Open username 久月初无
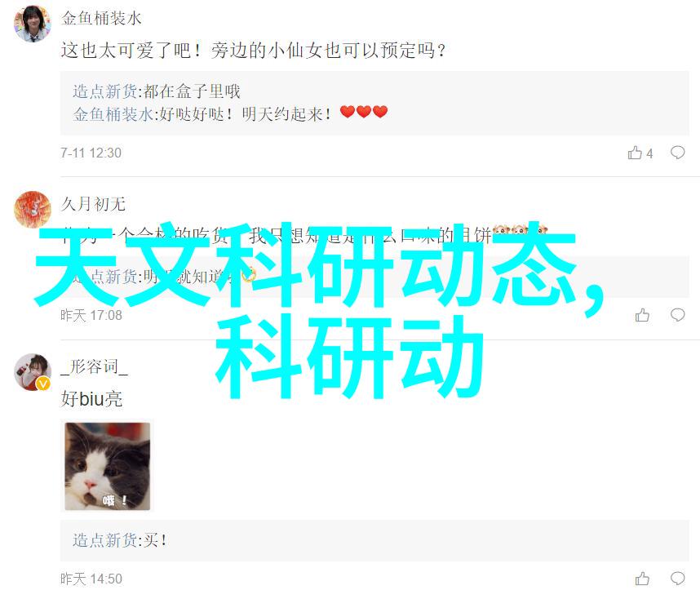This screenshot has height=599, width=700. coord(93,204)
